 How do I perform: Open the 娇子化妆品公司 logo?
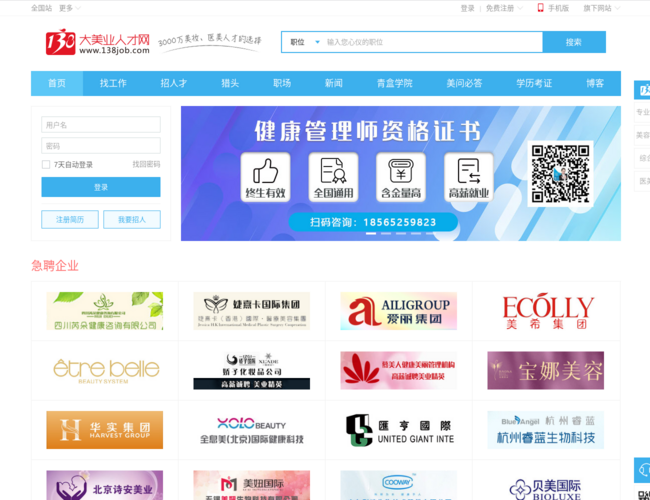point(252,370)
